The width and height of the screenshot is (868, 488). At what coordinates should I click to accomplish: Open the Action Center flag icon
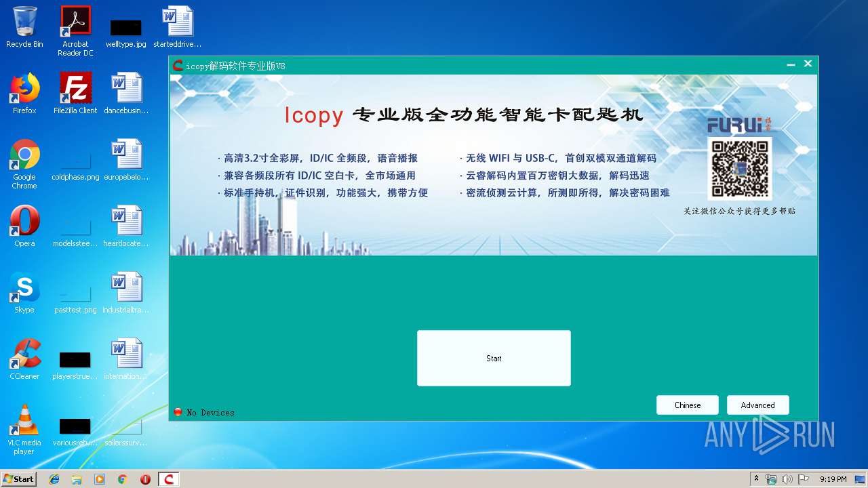click(804, 479)
